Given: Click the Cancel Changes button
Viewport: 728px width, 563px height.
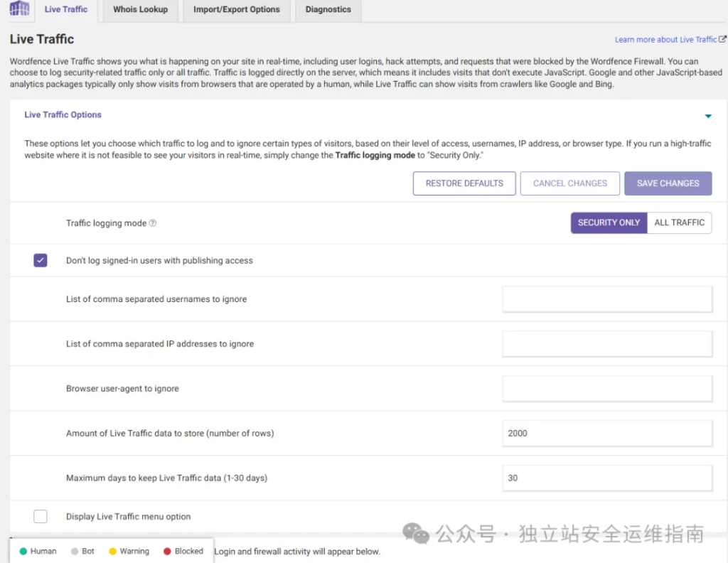Looking at the screenshot, I should tap(570, 183).
